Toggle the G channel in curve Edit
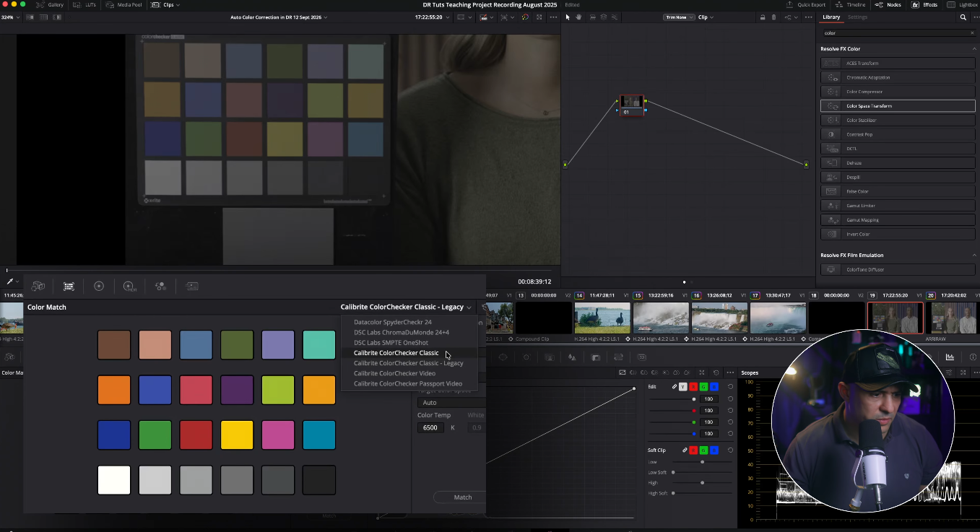 click(703, 387)
